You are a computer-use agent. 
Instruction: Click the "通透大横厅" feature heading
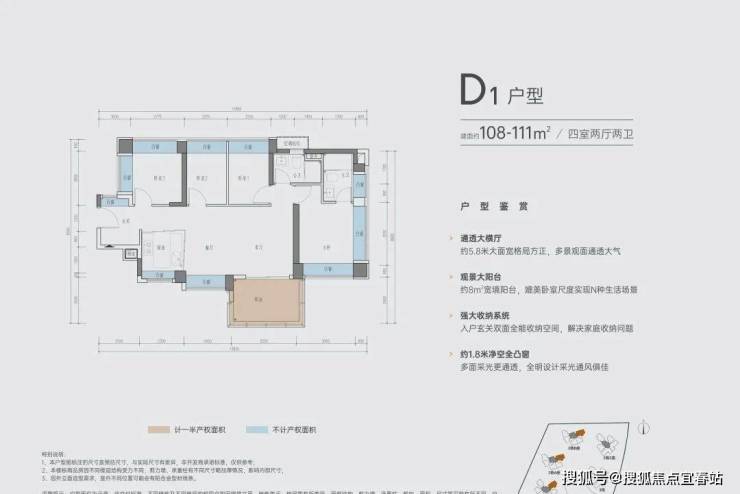point(481,238)
